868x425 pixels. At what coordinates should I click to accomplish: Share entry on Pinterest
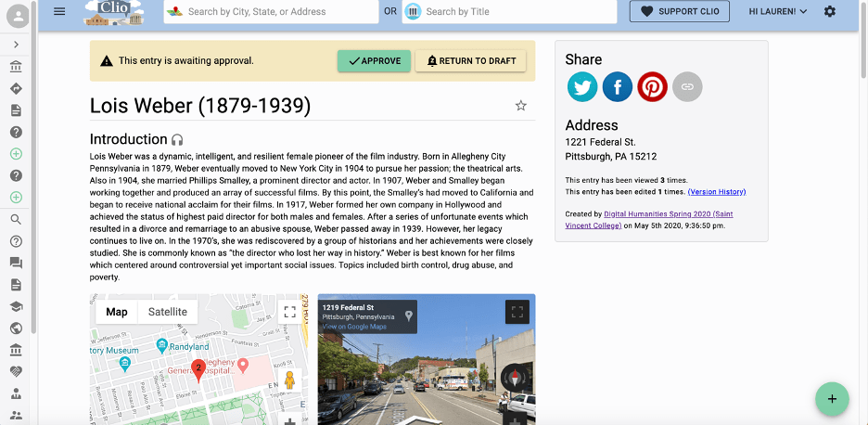652,86
